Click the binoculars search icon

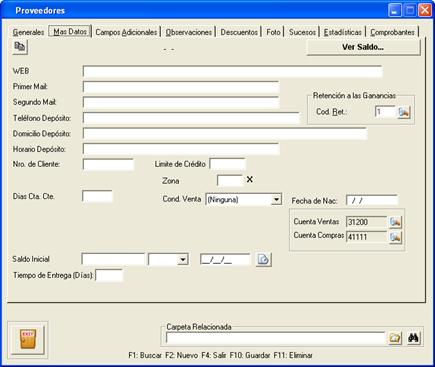point(413,338)
